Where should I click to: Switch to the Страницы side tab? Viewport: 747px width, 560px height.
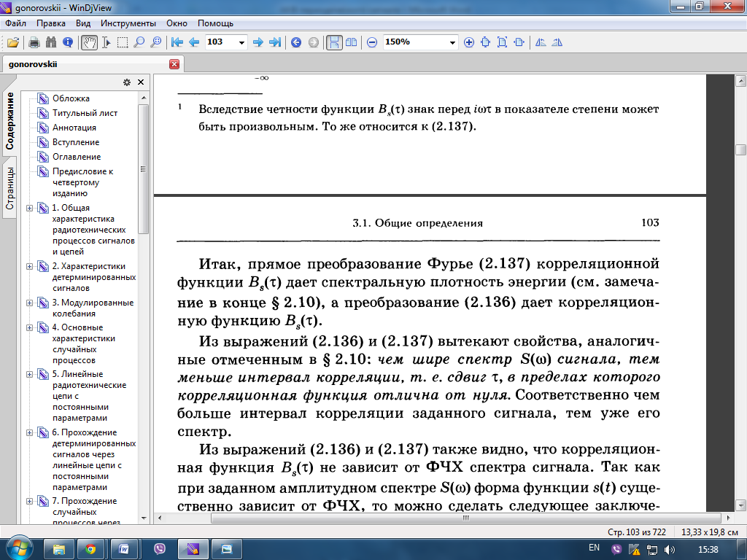pyautogui.click(x=9, y=189)
